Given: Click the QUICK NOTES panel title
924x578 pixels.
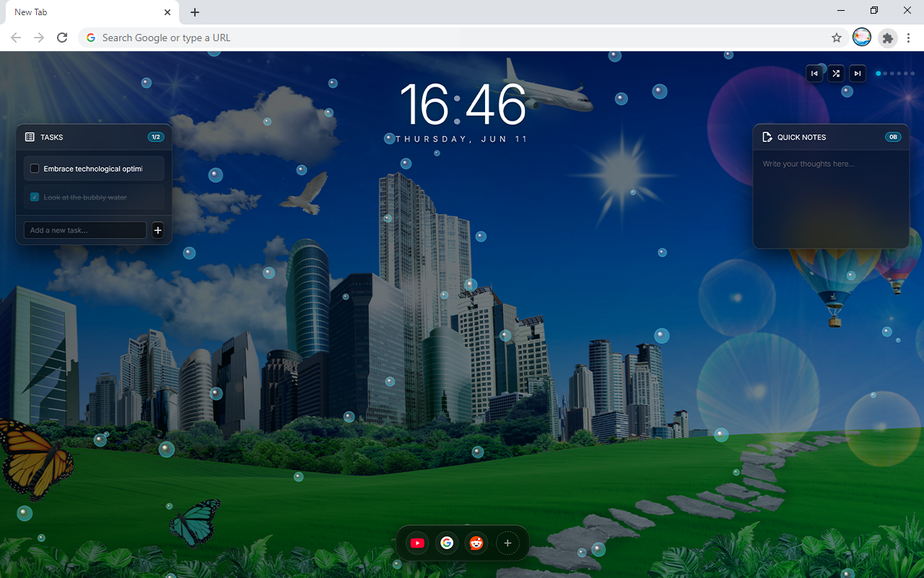Looking at the screenshot, I should click(802, 137).
